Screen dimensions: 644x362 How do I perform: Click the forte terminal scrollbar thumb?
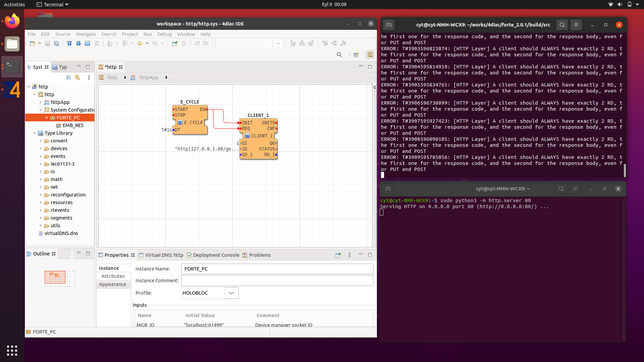[x=625, y=170]
